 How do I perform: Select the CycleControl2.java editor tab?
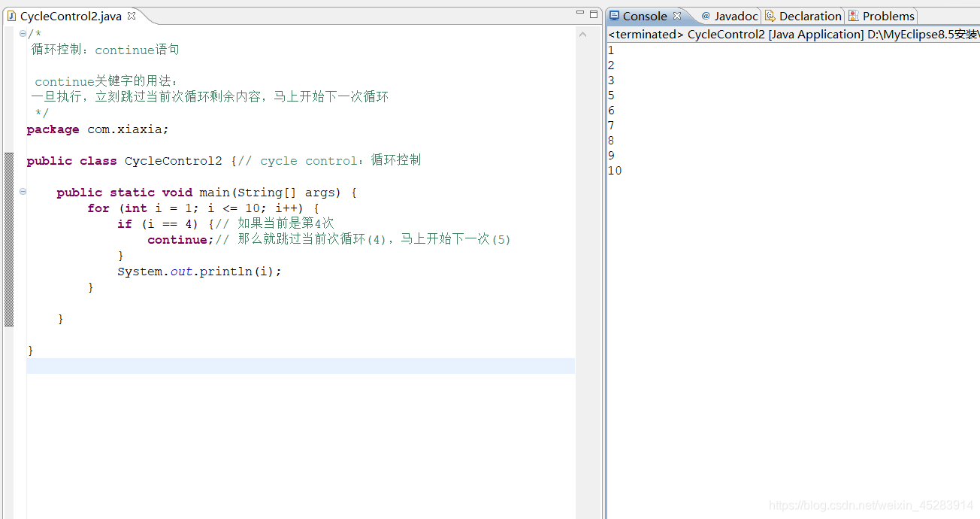[x=71, y=16]
